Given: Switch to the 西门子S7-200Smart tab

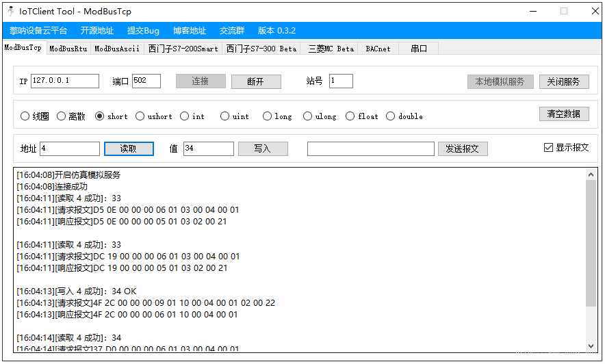Looking at the screenshot, I should pos(183,49).
